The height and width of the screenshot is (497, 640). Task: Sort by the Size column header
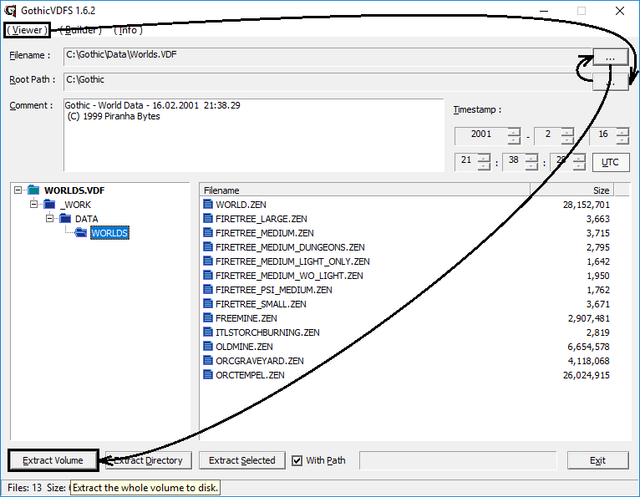click(x=572, y=190)
